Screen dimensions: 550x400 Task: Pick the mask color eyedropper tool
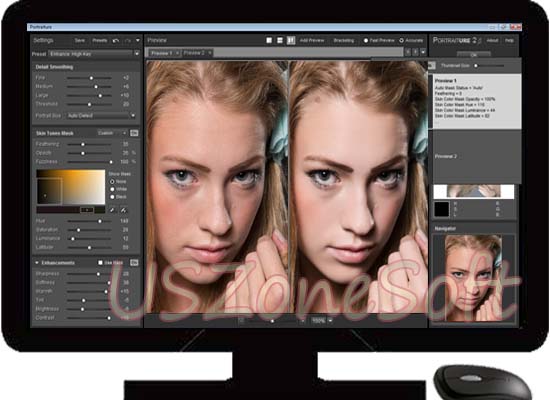pyautogui.click(x=112, y=210)
